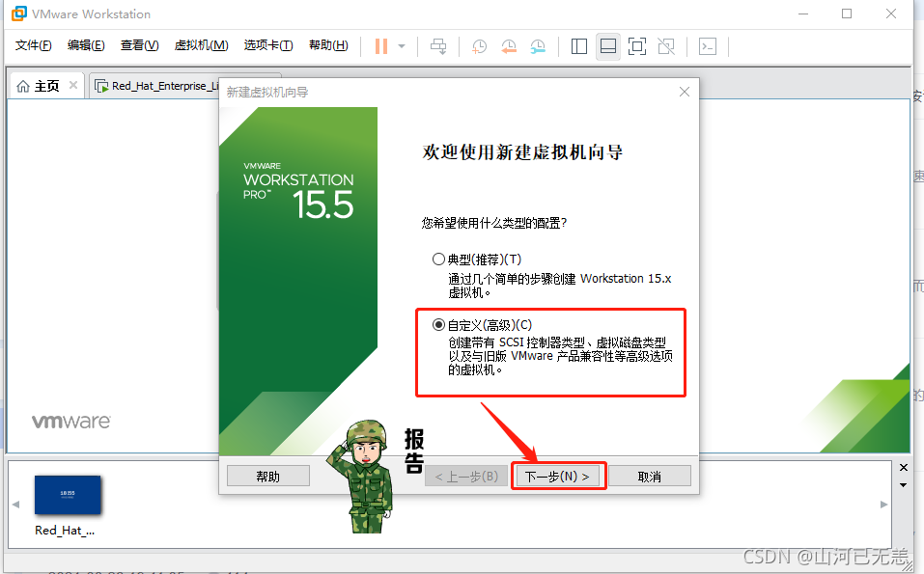Open the 帮助(H) menu

coord(328,45)
